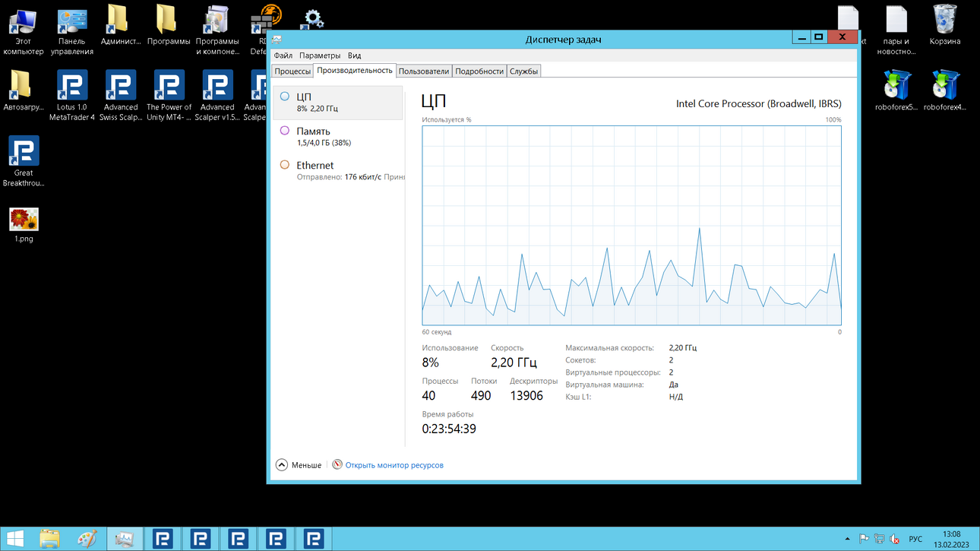Open the Windows Start menu

click(15, 539)
